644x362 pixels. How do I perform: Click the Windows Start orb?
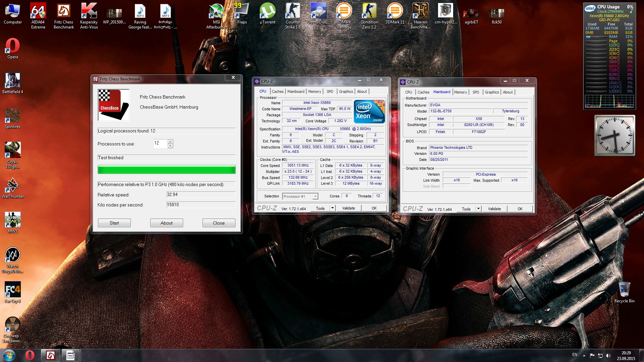tap(9, 355)
